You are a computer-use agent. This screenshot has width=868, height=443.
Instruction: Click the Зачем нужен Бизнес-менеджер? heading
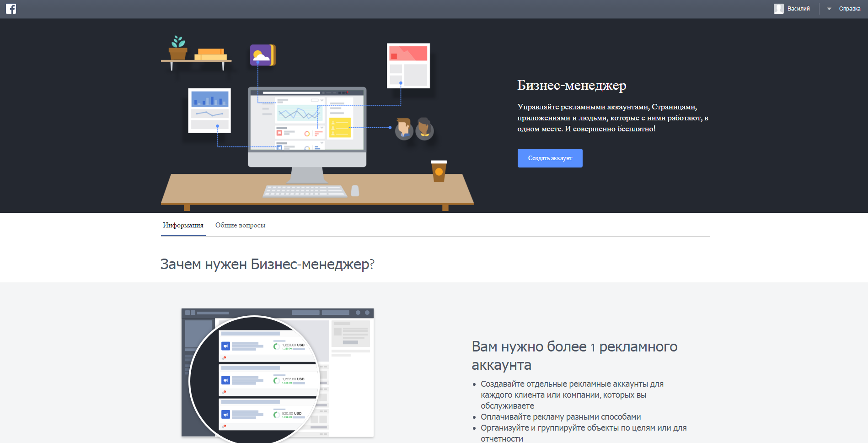pyautogui.click(x=268, y=264)
